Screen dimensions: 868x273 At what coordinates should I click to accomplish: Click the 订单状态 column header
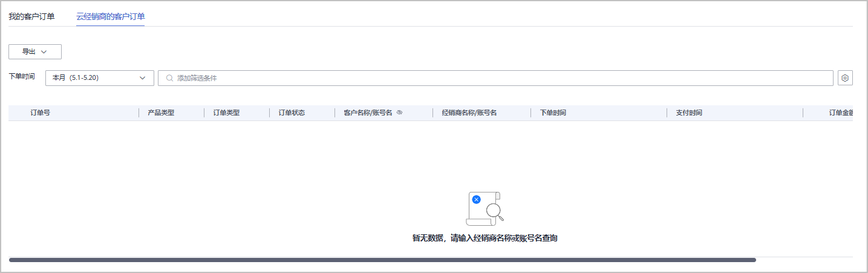pyautogui.click(x=292, y=113)
